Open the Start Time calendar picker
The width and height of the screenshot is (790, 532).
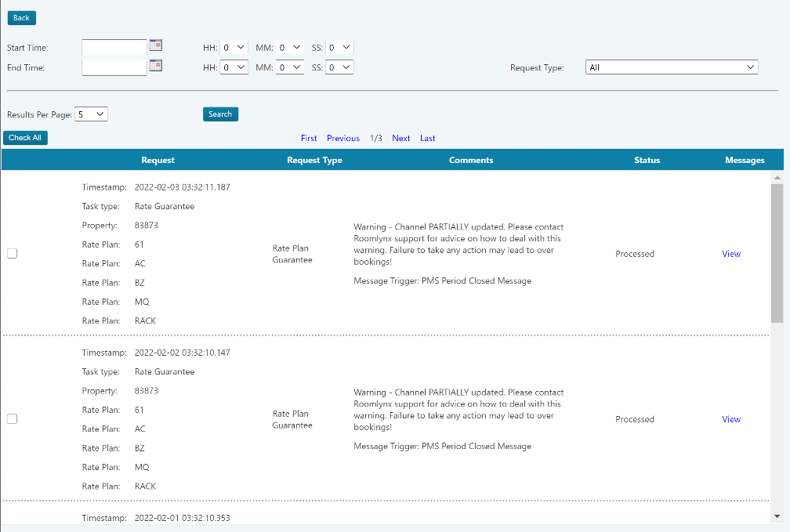click(x=156, y=45)
